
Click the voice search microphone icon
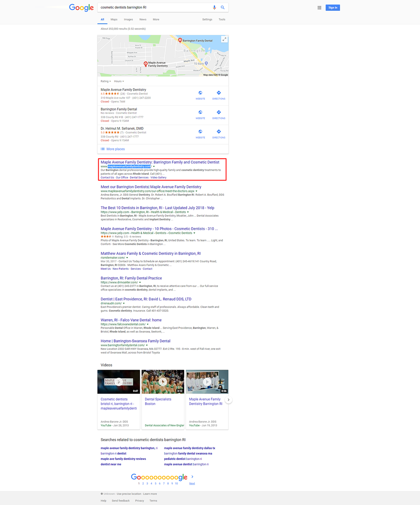click(x=214, y=7)
